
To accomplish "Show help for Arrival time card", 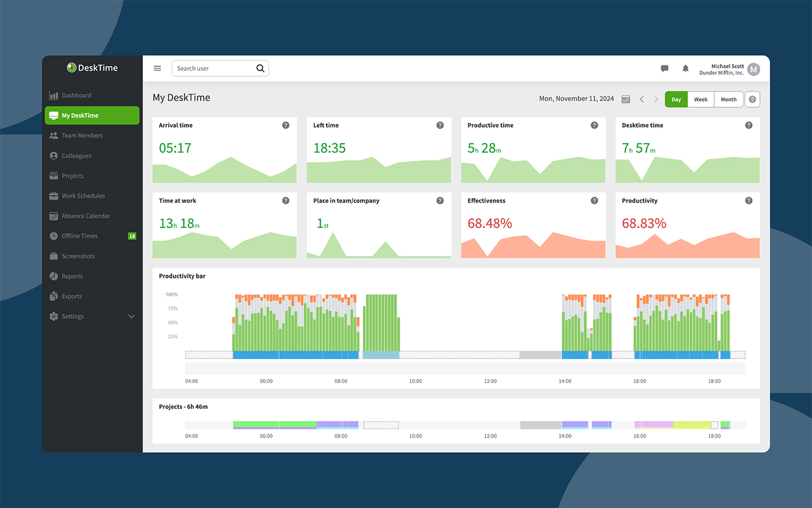I will tap(285, 126).
